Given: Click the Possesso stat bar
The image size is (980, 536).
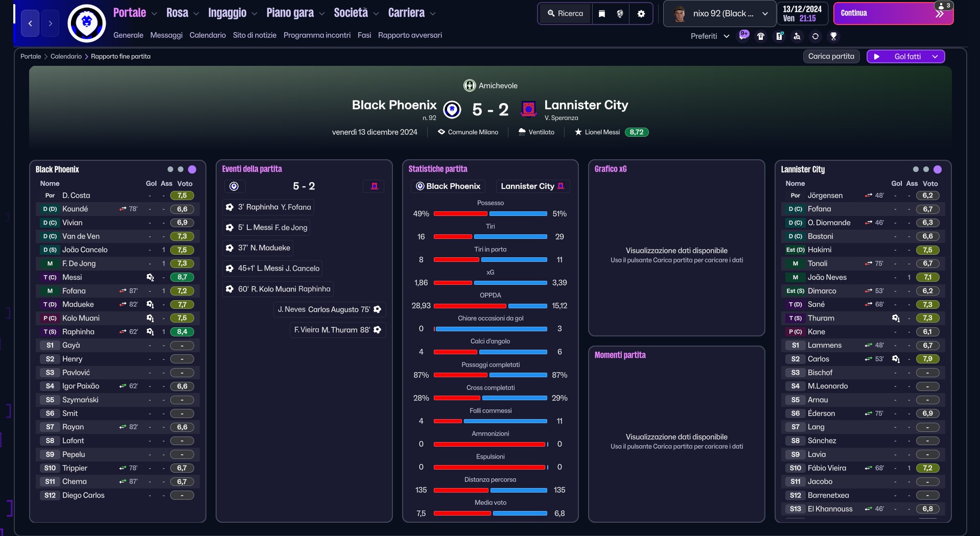Looking at the screenshot, I should (491, 214).
